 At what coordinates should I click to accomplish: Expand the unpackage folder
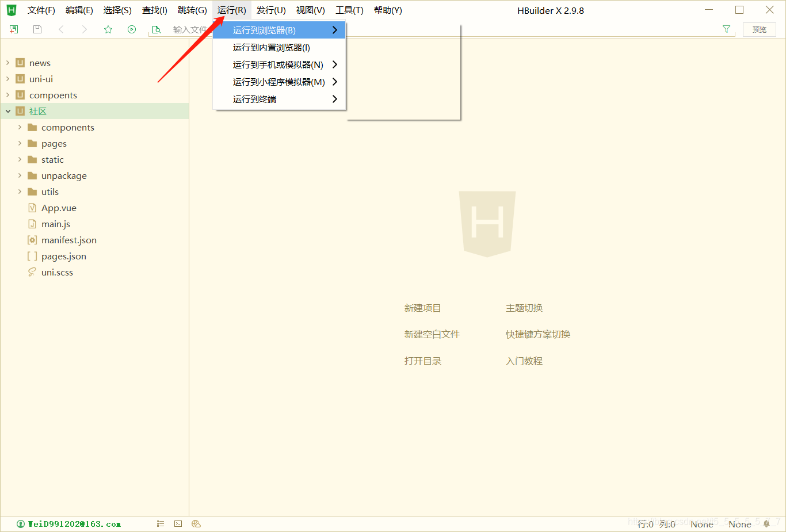pyautogui.click(x=20, y=175)
